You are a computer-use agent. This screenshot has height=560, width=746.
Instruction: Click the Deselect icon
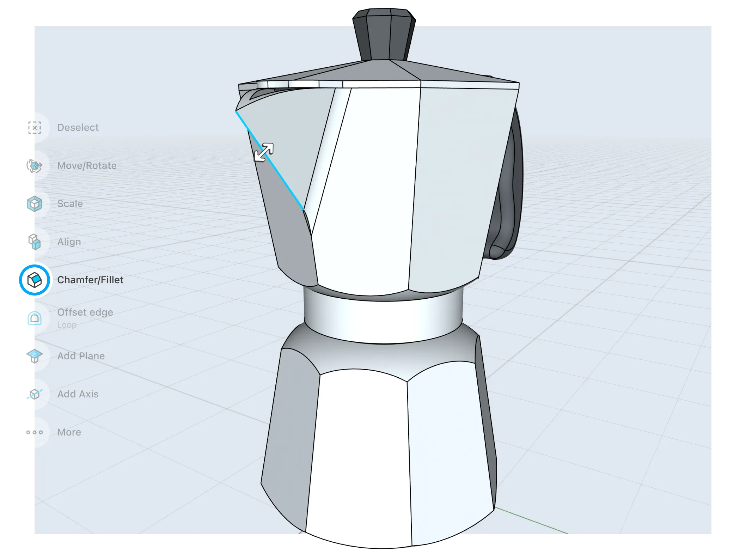click(34, 127)
